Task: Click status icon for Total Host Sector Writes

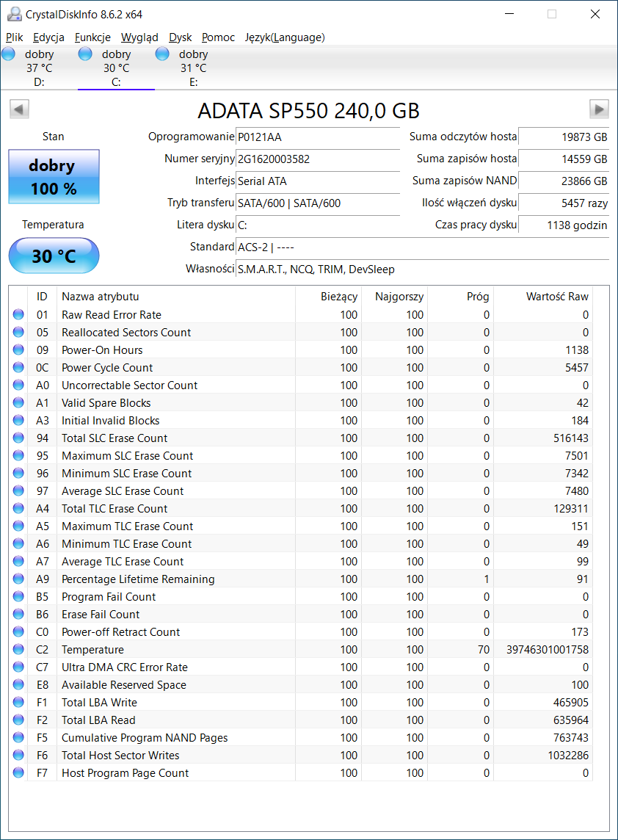Action: point(18,755)
